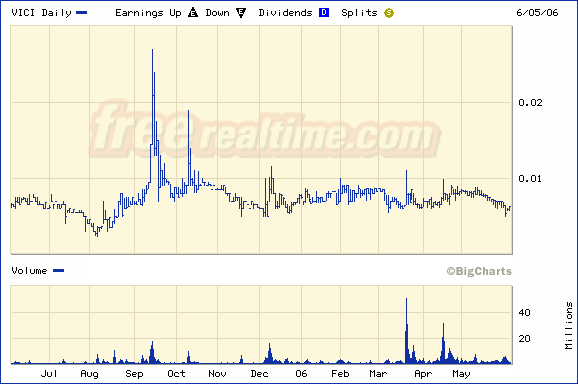Click the BigCharts copyright link
The width and height of the screenshot is (578, 384).
479,271
